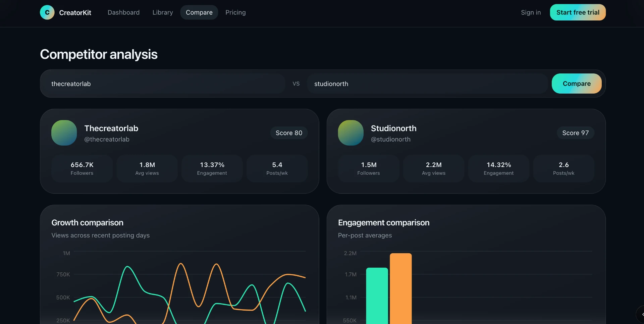Click the Studionorth profile name

(x=394, y=128)
